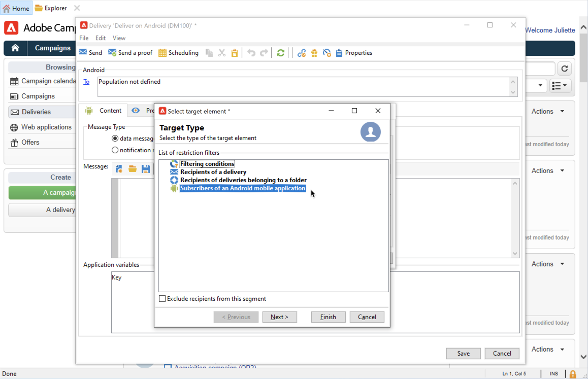Click the Next button in wizard
The image size is (588, 379).
pos(279,317)
